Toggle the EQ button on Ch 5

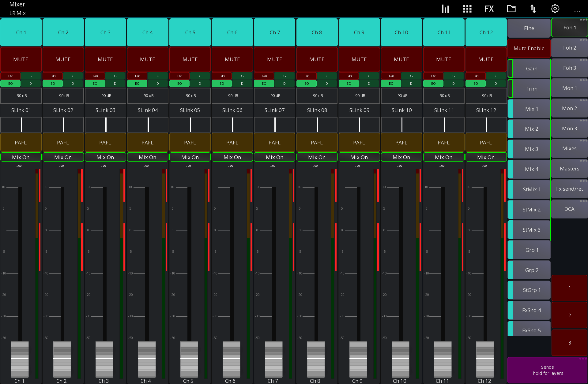[179, 83]
